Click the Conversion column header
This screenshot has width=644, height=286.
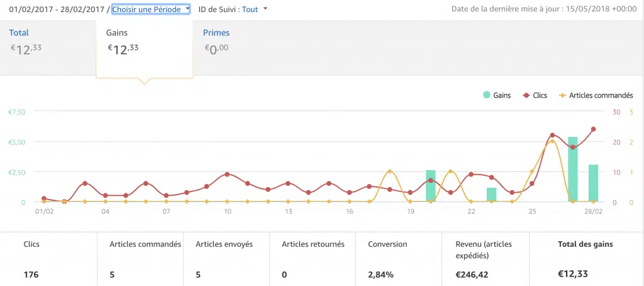coord(387,244)
